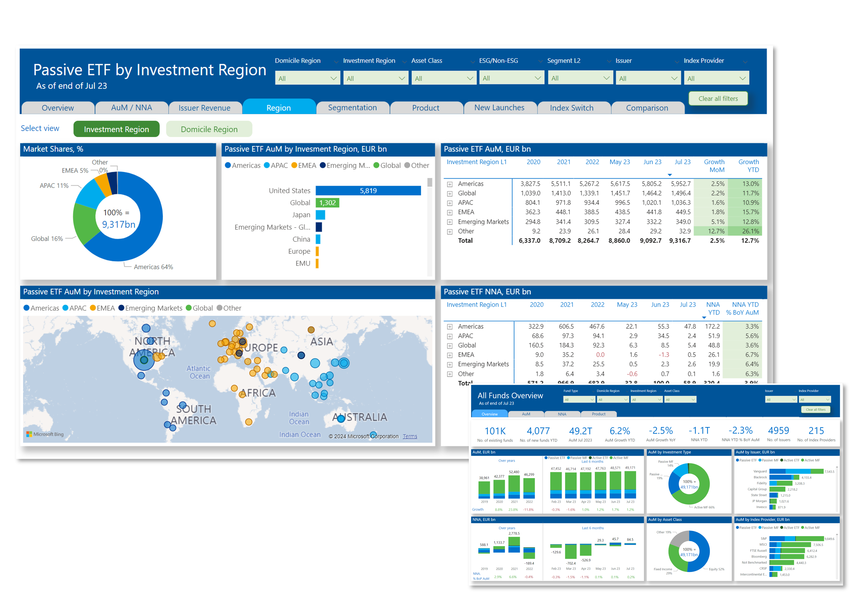Click the sort arrow under Jul 23 column
This screenshot has height=616, width=861.
[669, 175]
